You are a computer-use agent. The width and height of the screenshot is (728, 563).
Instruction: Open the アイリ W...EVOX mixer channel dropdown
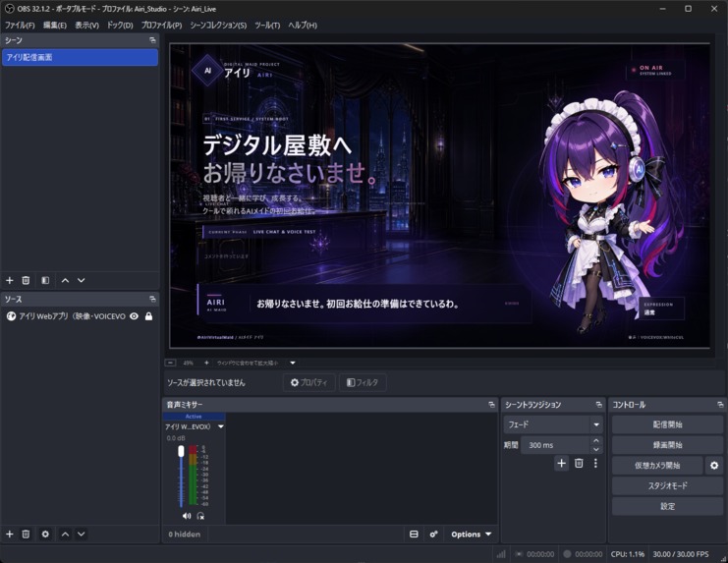pyautogui.click(x=220, y=426)
